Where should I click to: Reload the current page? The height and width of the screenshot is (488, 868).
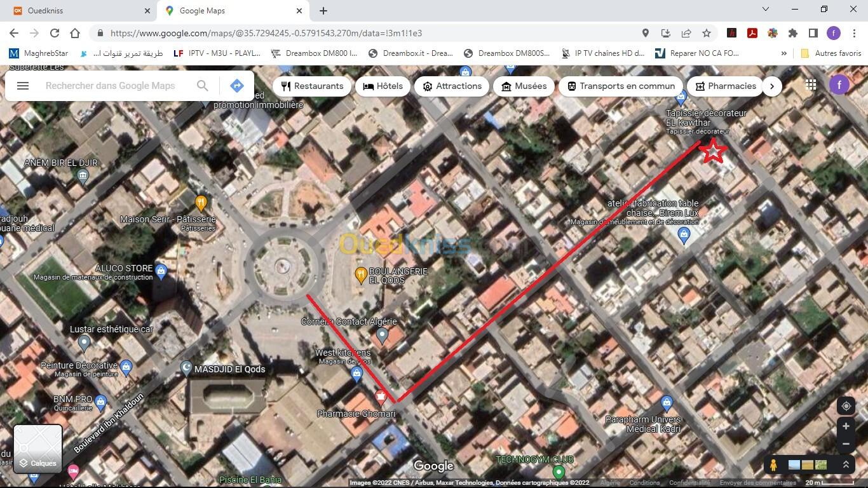pos(55,33)
